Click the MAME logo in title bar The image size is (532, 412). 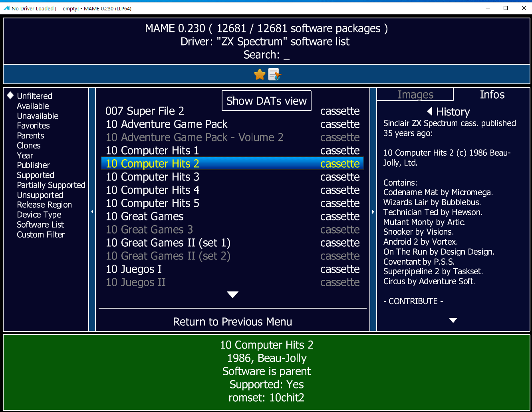(6, 8)
